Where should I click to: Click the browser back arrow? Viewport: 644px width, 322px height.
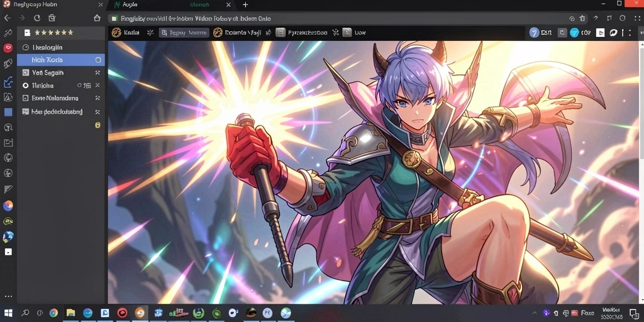8,18
